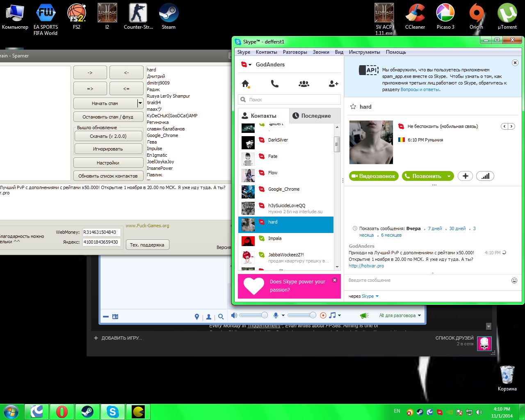Open the Skype call phones icon
Viewport: 525px width, 420px height.
[x=275, y=84]
